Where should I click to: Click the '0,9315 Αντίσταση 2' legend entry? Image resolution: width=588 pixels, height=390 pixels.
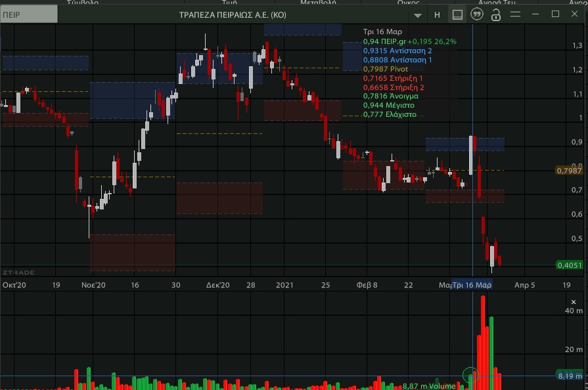pos(397,51)
